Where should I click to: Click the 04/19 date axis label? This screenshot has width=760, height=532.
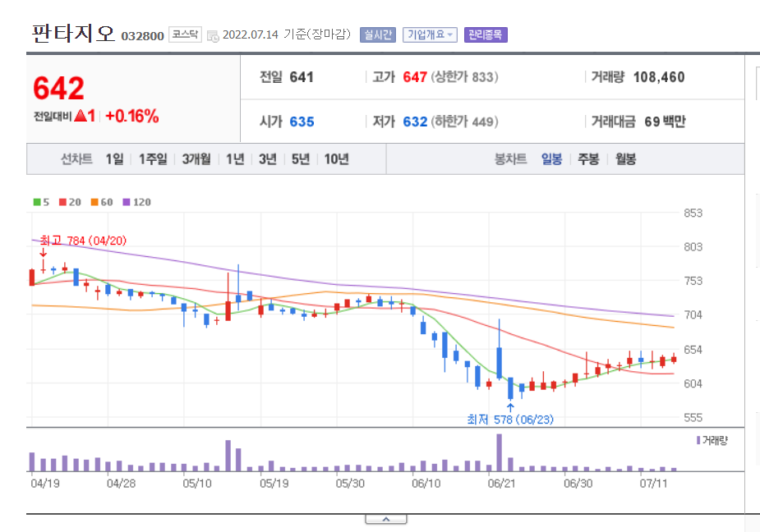(45, 484)
